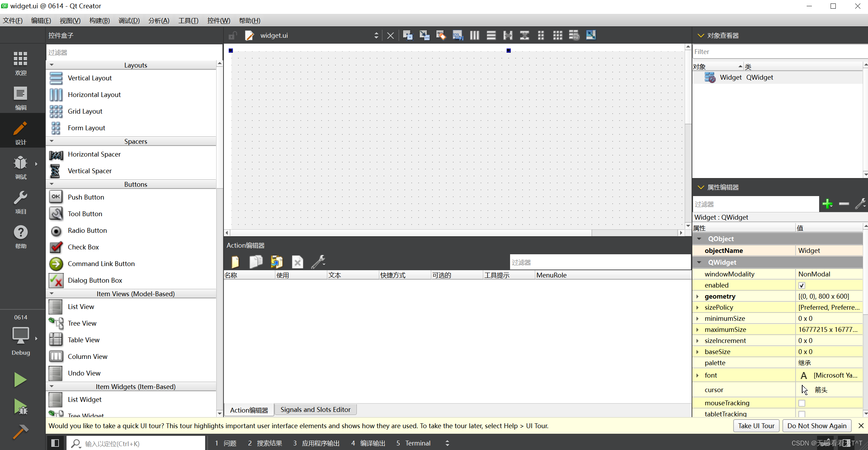868x450 pixels.
Task: Expand the font property row
Action: coord(698,376)
